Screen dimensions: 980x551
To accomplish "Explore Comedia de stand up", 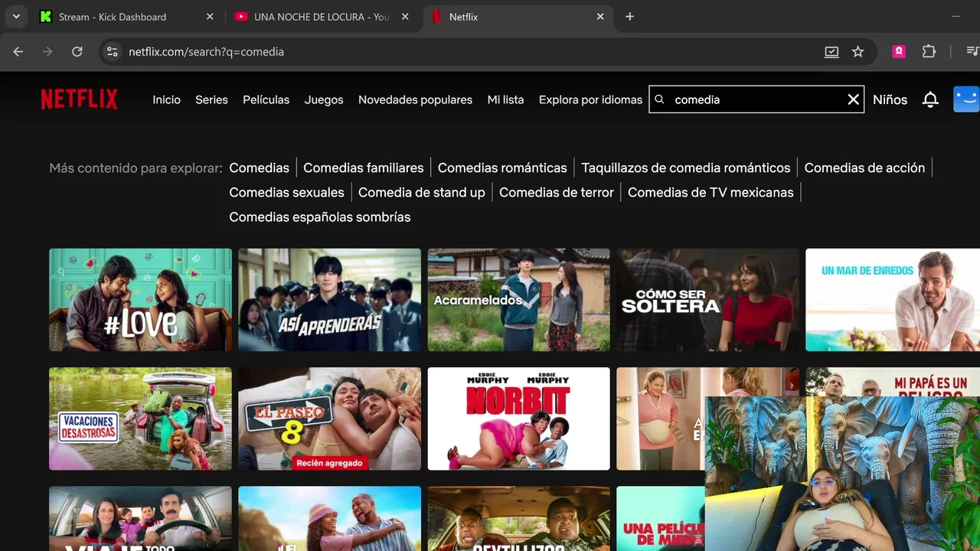I will coord(421,192).
